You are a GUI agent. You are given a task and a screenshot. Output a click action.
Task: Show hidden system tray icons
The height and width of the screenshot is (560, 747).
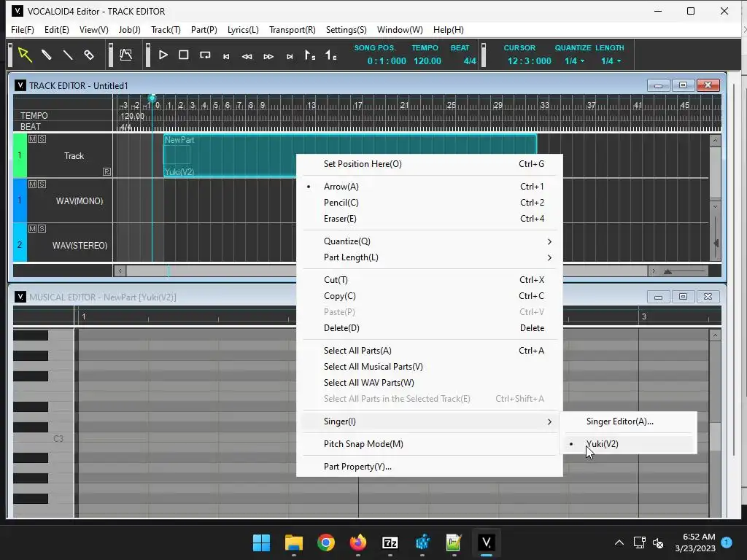(619, 542)
